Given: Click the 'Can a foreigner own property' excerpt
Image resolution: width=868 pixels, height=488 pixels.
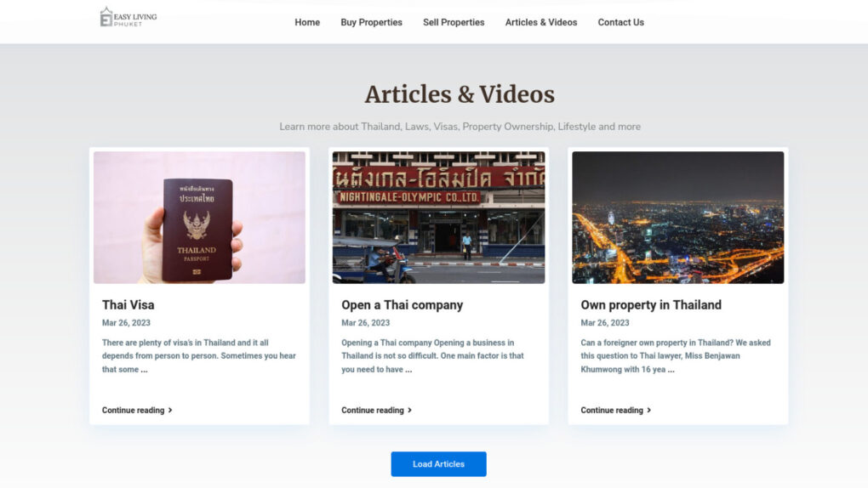Looking at the screenshot, I should (x=676, y=355).
